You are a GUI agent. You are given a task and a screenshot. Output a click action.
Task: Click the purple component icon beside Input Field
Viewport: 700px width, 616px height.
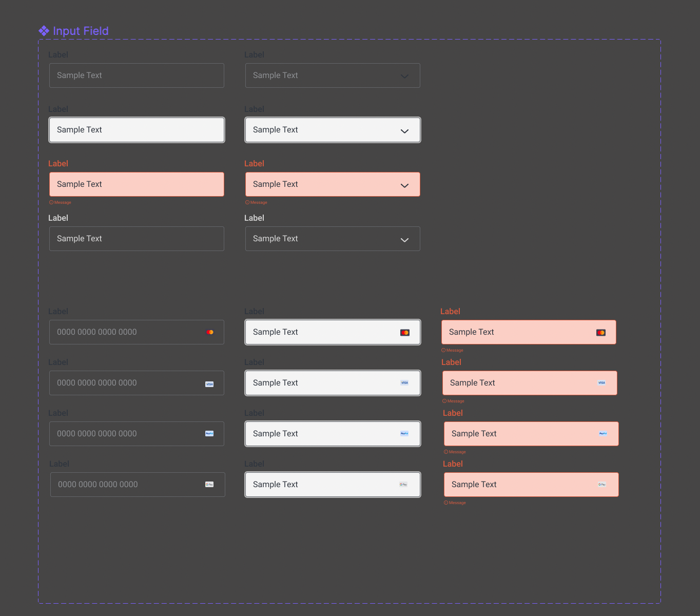click(x=44, y=31)
